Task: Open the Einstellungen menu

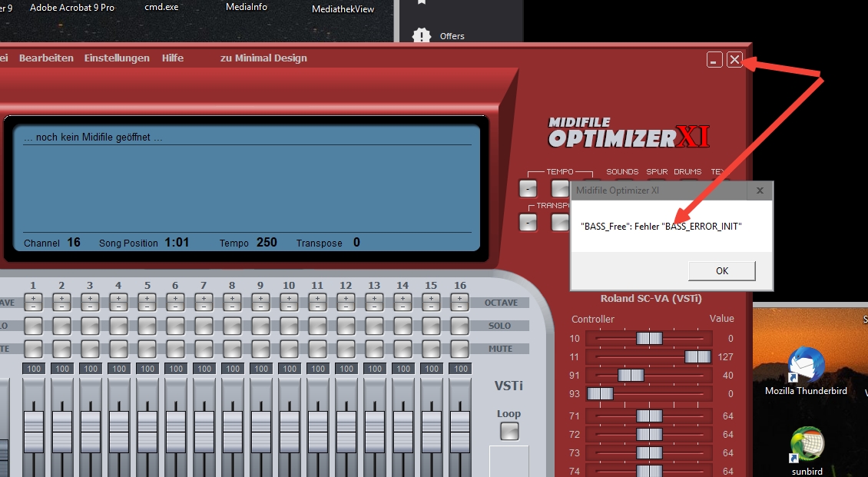Action: (x=117, y=58)
